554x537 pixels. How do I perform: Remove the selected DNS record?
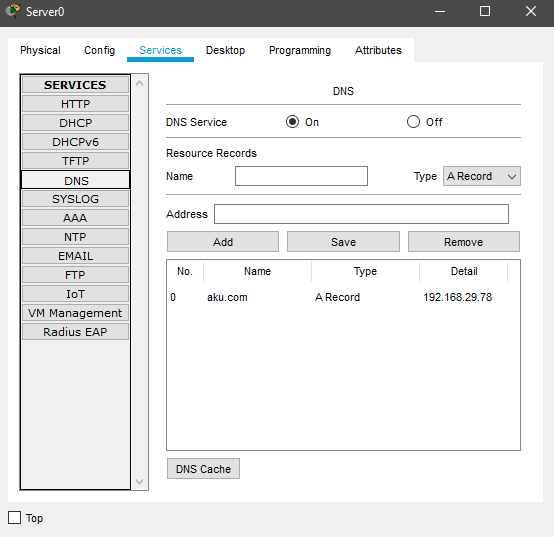click(464, 242)
